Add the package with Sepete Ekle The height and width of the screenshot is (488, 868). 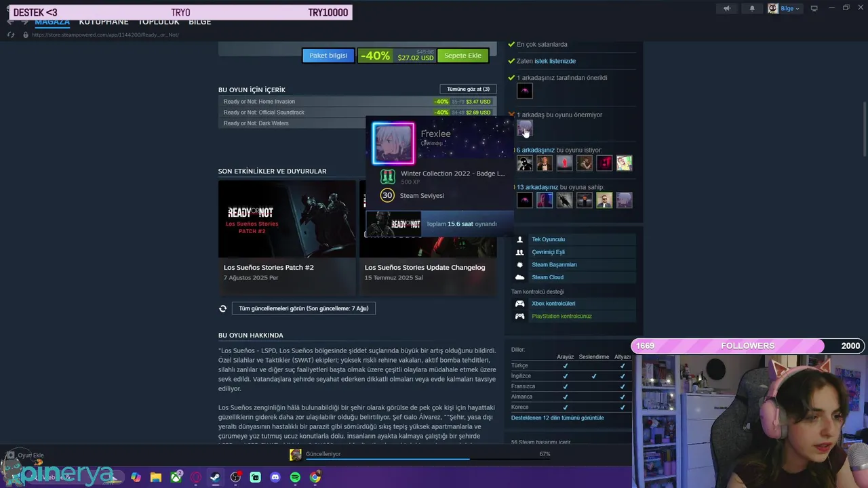point(462,56)
